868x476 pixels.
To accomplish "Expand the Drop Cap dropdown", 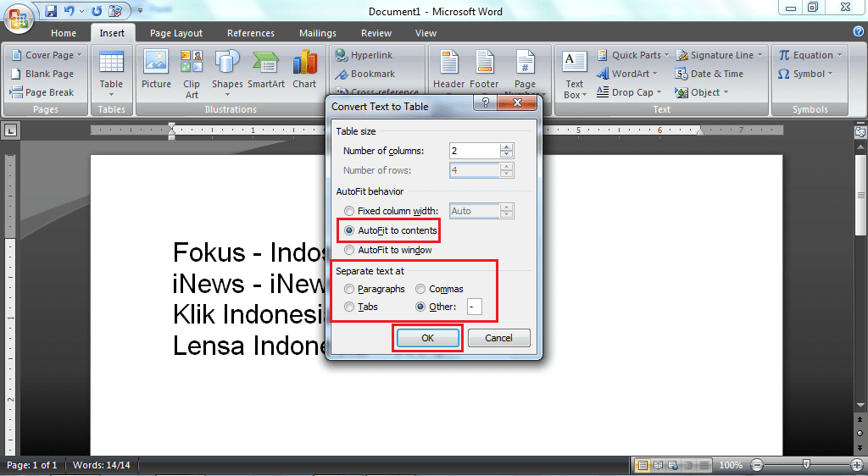I will click(659, 92).
